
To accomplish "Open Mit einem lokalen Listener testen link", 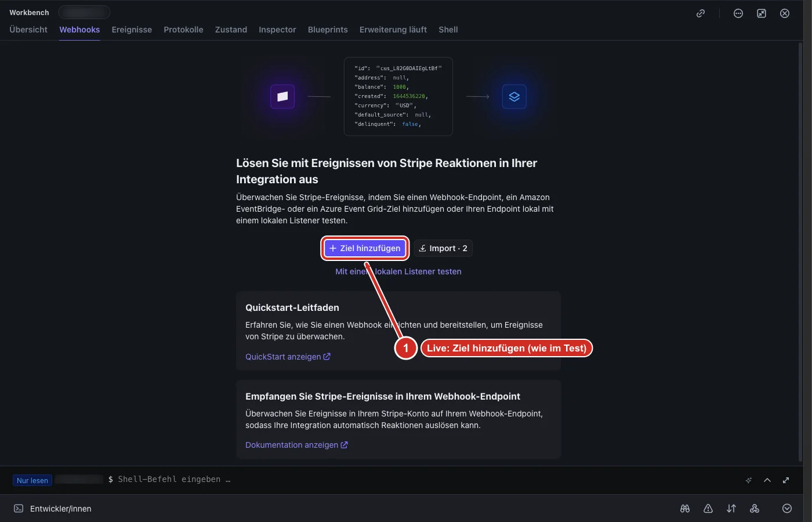I will 398,271.
